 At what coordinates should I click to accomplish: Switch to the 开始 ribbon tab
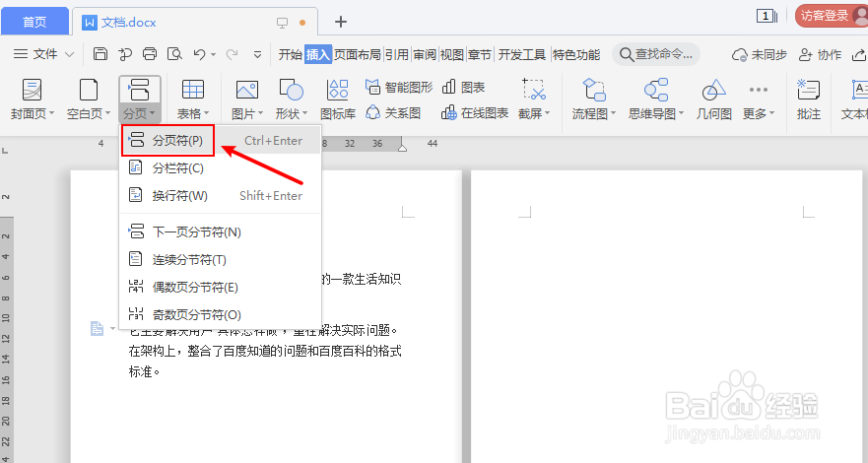click(290, 54)
